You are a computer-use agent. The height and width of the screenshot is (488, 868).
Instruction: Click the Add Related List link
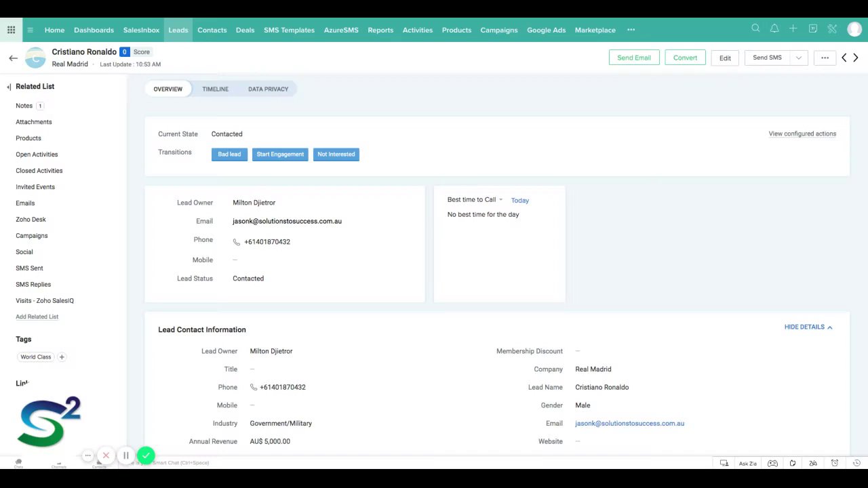point(37,317)
